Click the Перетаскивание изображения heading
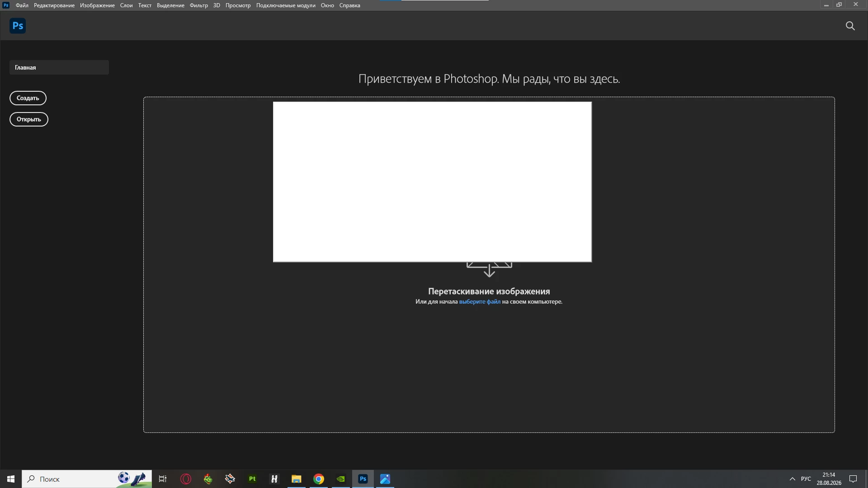 (x=489, y=291)
